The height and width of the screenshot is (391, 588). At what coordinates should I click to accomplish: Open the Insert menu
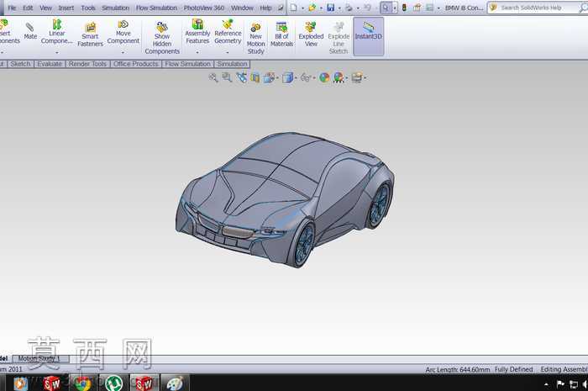66,8
